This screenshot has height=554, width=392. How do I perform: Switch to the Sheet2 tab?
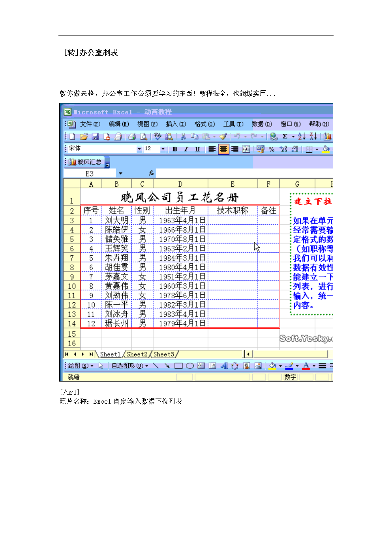pos(137,354)
